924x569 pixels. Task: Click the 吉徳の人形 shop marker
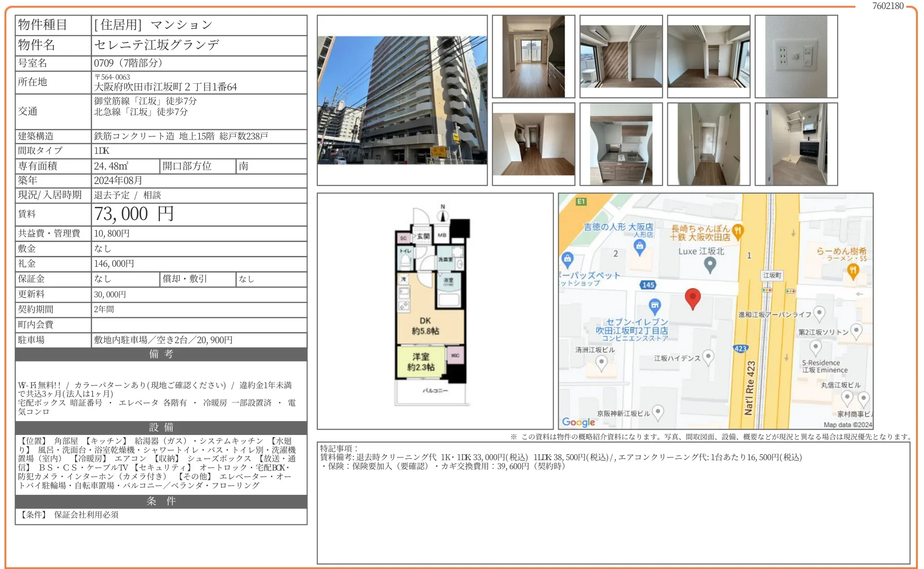639,246
